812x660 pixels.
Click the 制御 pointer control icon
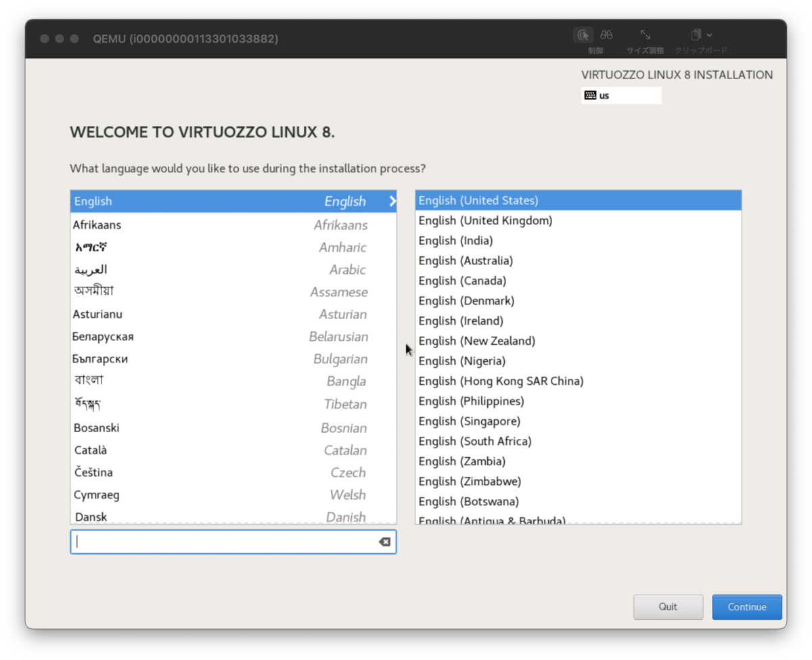pos(583,34)
